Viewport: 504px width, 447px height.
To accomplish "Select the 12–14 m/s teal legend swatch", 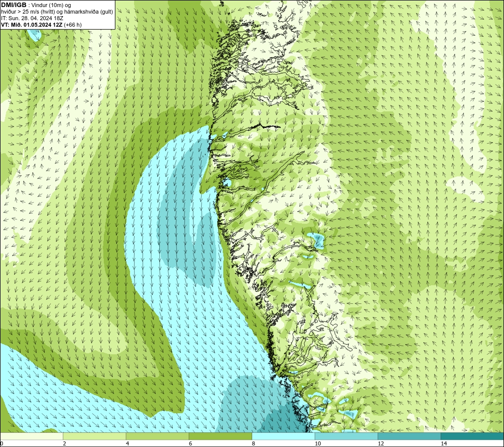I will click(x=409, y=436).
